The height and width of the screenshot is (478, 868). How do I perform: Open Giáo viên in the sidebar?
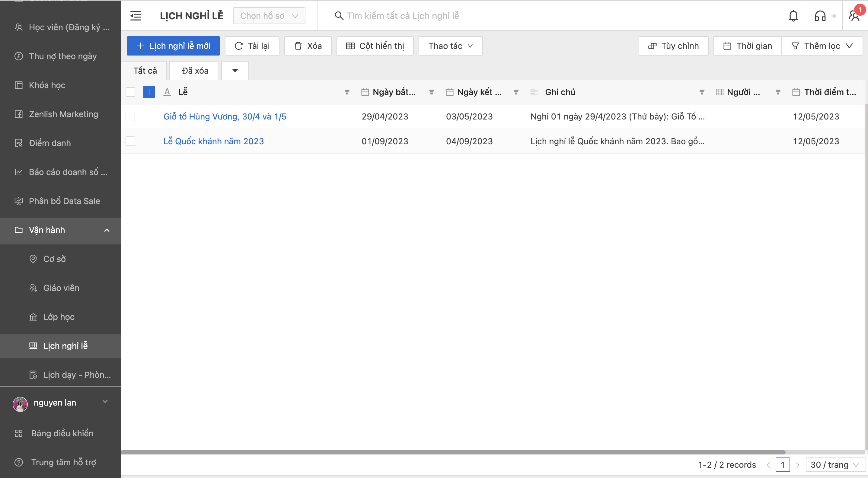click(x=61, y=288)
